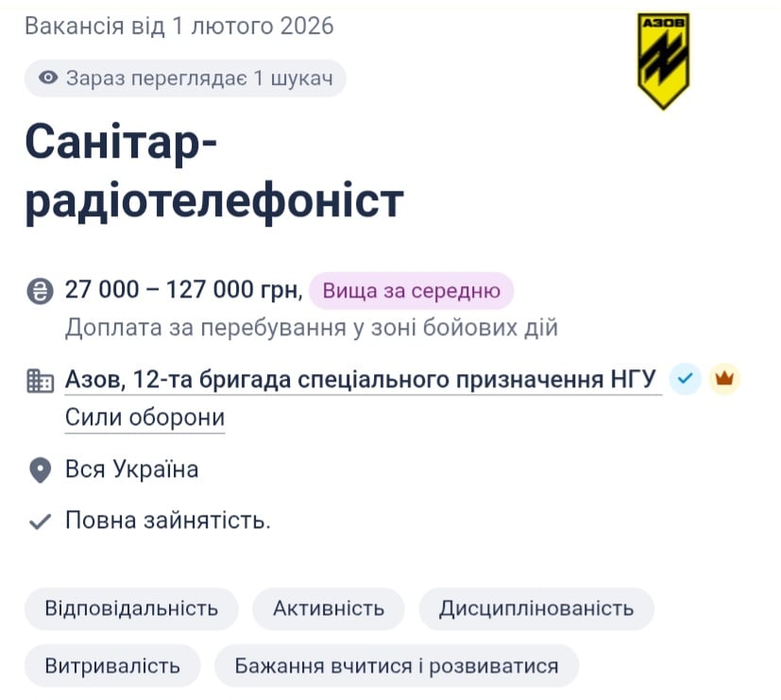Click the Зараз переглядає 1 шукач chip
781x700 pixels.
coord(184,78)
